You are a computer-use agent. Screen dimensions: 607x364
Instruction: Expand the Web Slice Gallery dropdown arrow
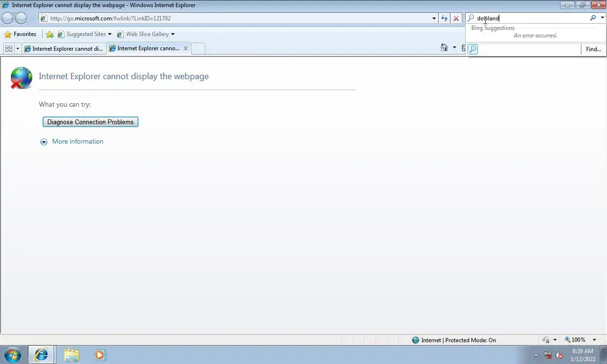[x=173, y=34]
